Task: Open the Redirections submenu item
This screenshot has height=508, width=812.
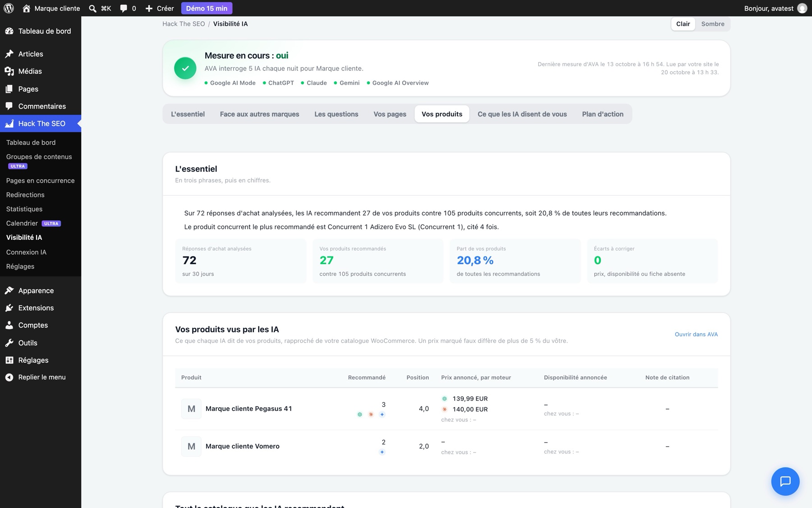Action: click(x=41, y=195)
